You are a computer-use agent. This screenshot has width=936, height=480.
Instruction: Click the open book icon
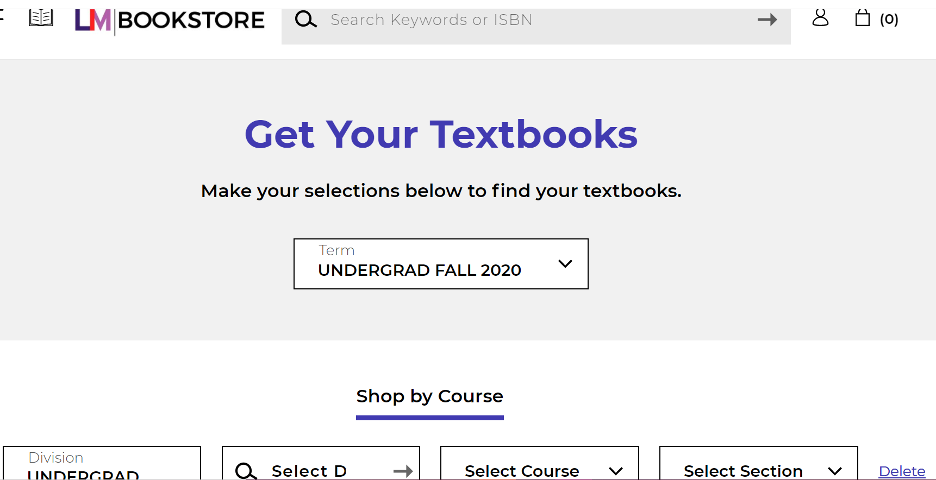[x=41, y=18]
